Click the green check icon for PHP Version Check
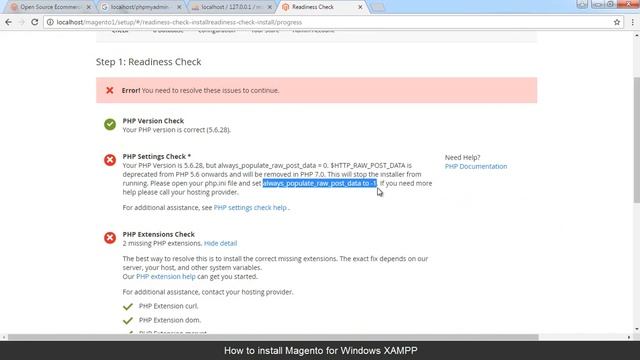This screenshot has width=640, height=360. tap(110, 124)
